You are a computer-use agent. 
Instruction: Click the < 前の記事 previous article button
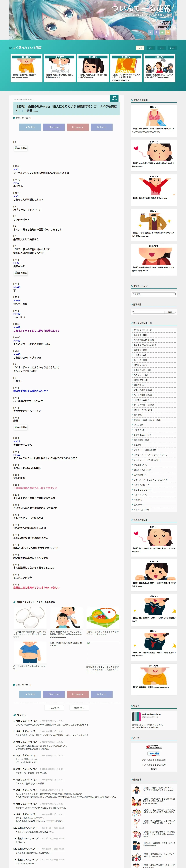54,708
